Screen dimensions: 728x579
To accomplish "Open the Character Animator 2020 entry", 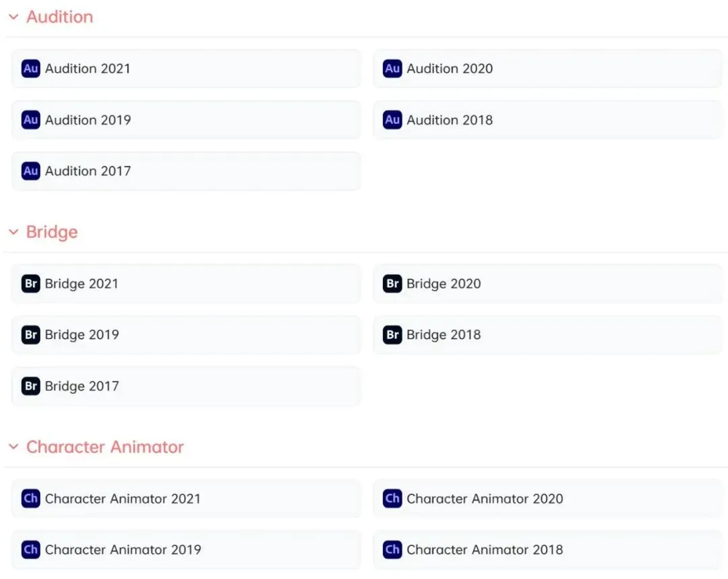I will point(485,499).
